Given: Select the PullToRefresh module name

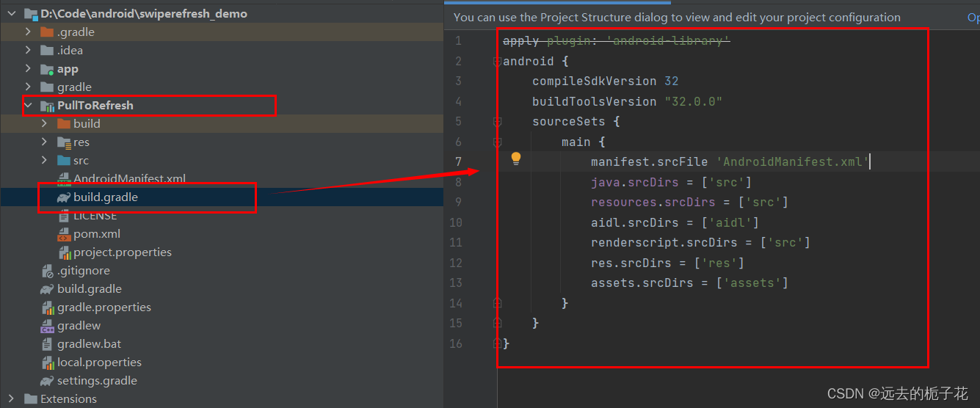Looking at the screenshot, I should [x=95, y=106].
